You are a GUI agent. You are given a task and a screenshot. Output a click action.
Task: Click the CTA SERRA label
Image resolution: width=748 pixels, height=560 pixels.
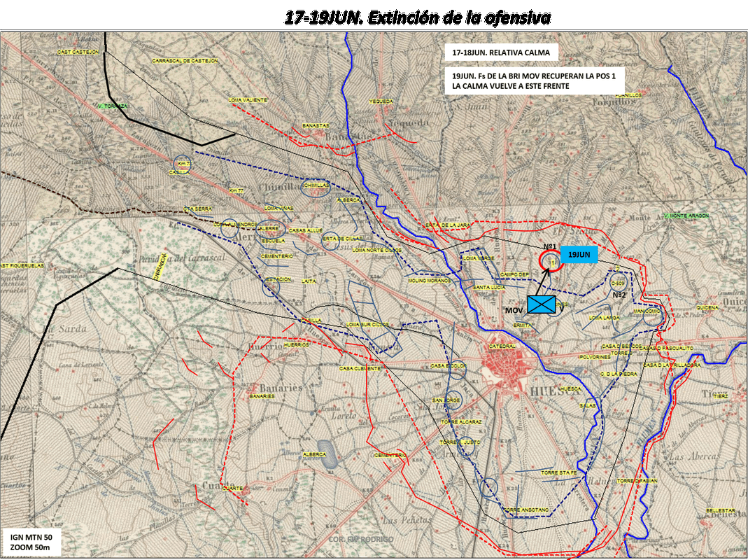[x=197, y=209]
